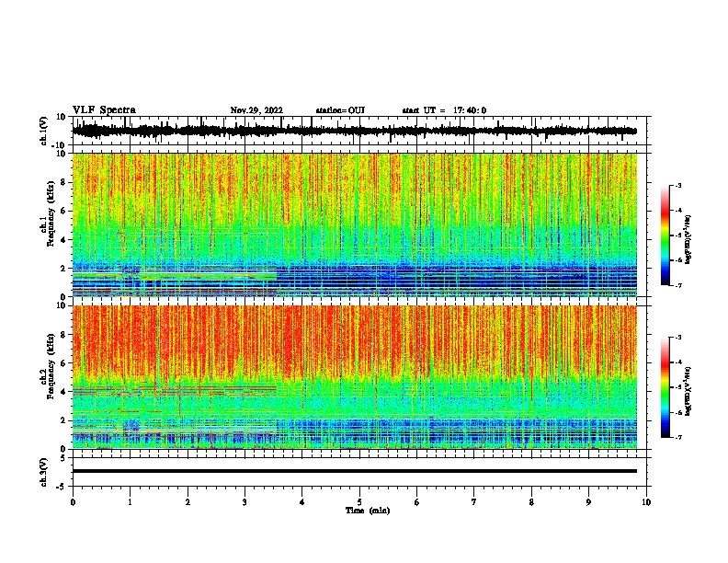
Task: Click the "8" kHz tick of ch.1 spectrogram
Action: (x=64, y=182)
